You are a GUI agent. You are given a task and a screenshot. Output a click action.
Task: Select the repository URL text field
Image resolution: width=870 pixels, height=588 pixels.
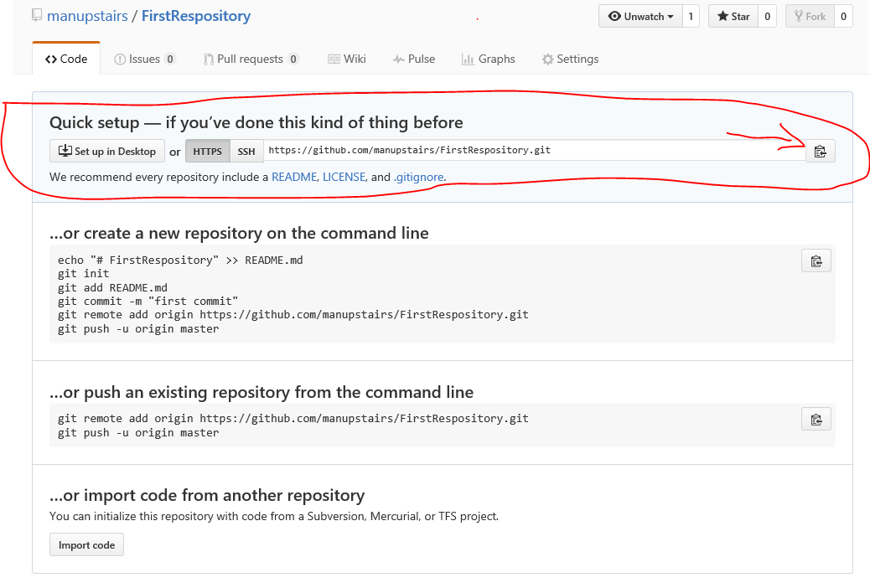[x=534, y=150]
